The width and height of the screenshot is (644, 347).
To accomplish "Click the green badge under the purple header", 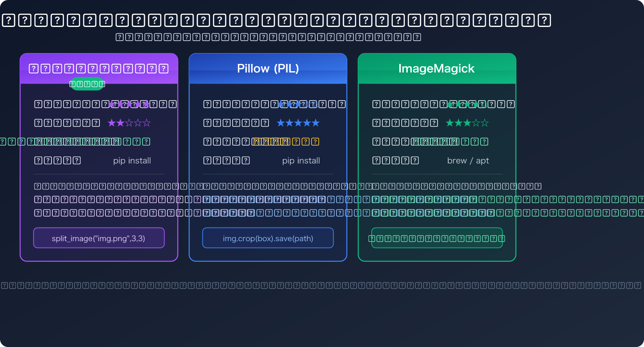I will pos(87,84).
